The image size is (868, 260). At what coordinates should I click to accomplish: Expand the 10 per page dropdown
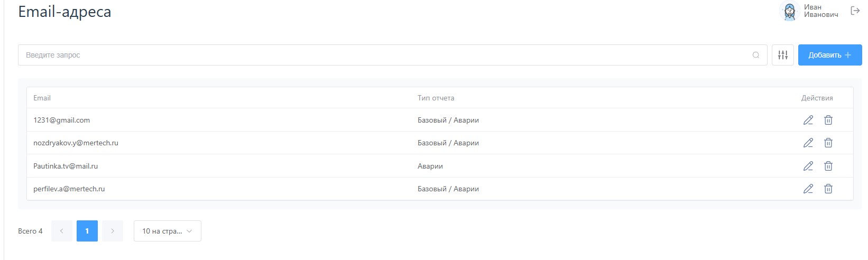point(167,231)
